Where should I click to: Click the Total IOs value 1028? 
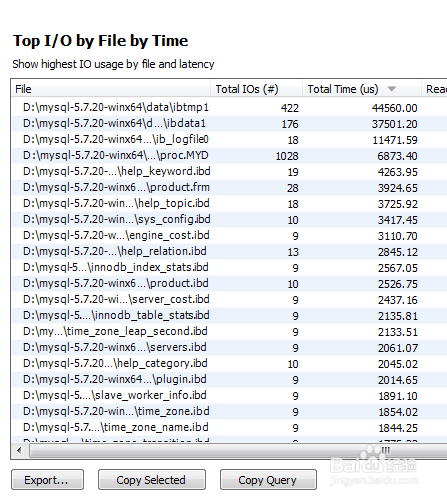(x=287, y=156)
